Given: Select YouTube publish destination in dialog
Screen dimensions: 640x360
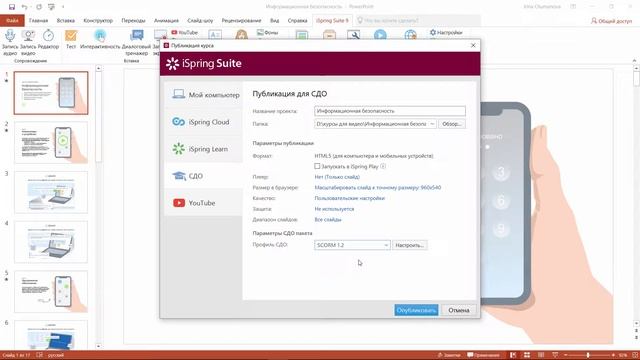Looking at the screenshot, I should click(204, 203).
